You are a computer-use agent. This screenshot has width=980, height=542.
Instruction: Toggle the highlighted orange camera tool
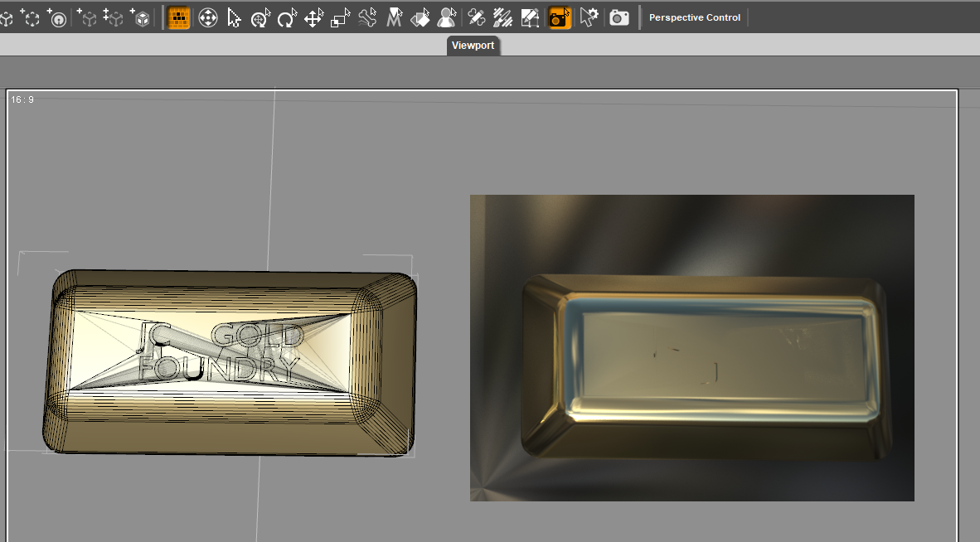point(560,18)
